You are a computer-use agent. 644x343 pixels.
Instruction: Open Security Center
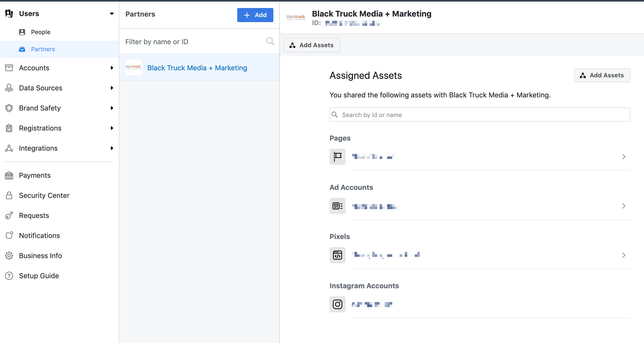(44, 195)
